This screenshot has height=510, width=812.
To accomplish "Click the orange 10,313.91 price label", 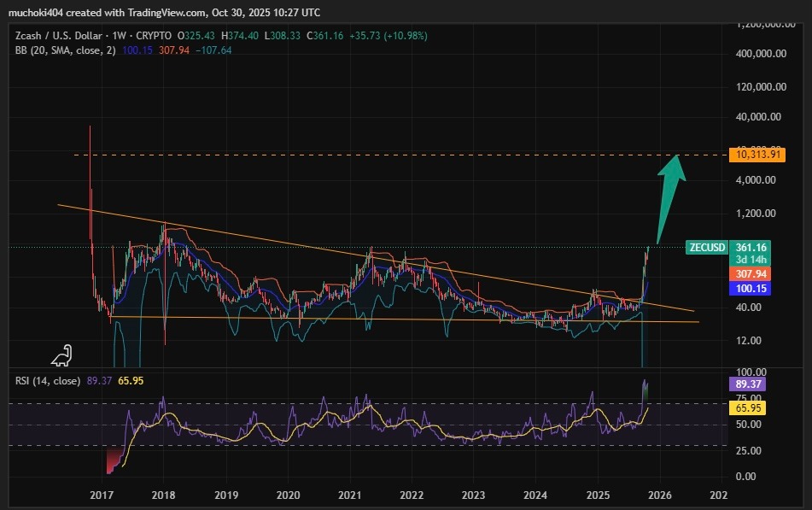I will pyautogui.click(x=757, y=155).
